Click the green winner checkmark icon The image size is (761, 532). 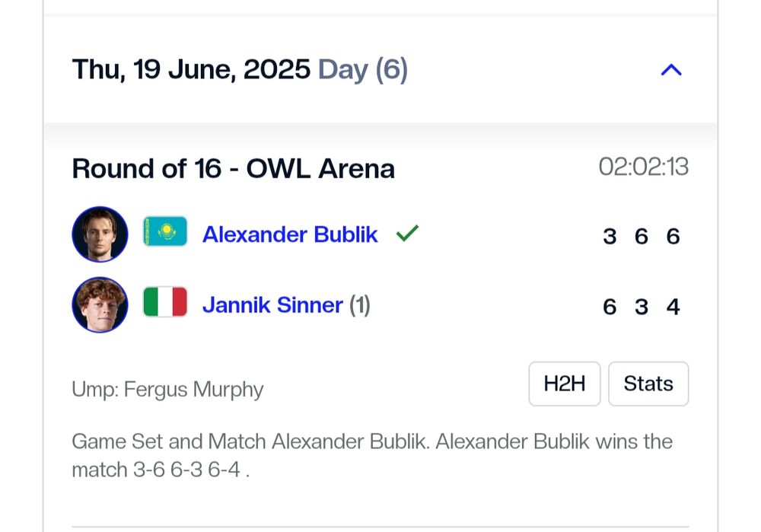[x=407, y=233]
